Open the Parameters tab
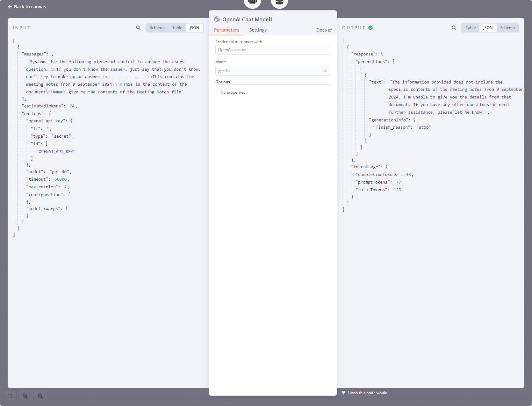The height and width of the screenshot is (406, 532). (x=226, y=30)
